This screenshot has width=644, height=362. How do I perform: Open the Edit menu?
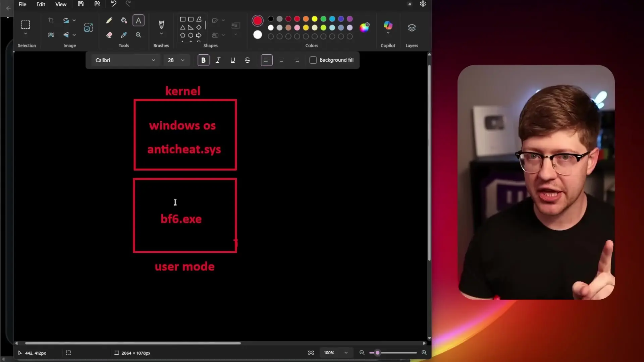click(41, 4)
